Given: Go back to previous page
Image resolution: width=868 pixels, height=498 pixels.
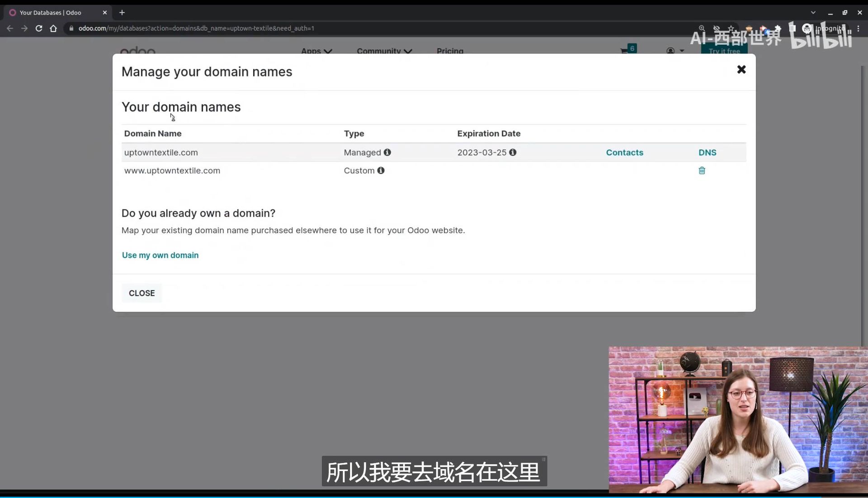Looking at the screenshot, I should [10, 28].
